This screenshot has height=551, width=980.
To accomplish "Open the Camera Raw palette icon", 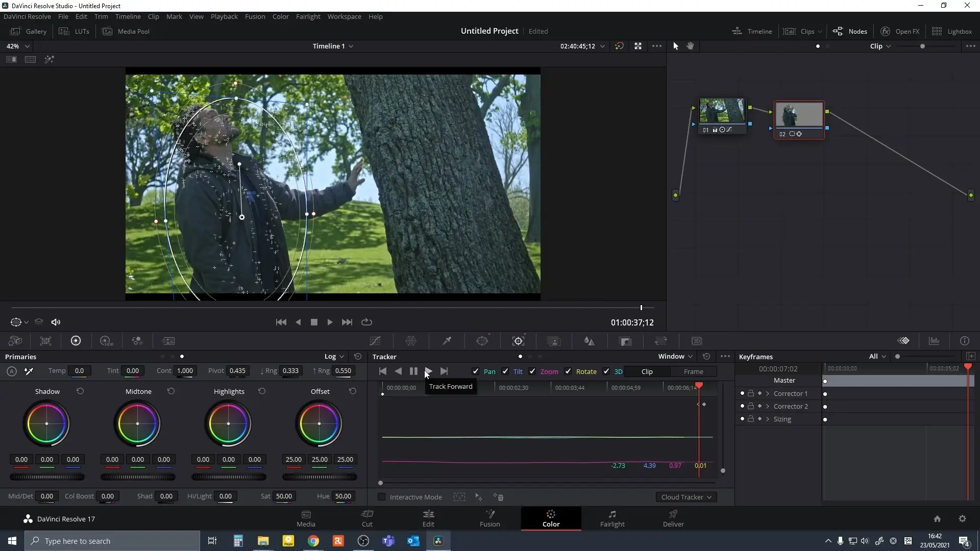I will click(15, 341).
